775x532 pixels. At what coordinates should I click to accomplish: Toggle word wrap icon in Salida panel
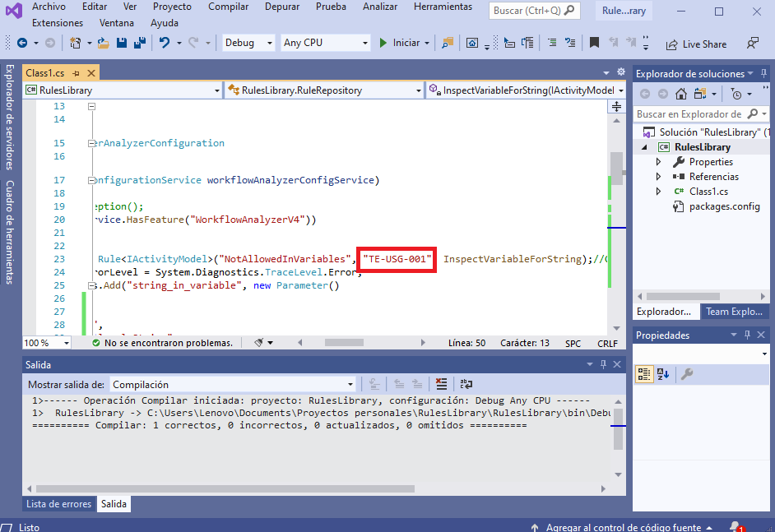click(466, 384)
